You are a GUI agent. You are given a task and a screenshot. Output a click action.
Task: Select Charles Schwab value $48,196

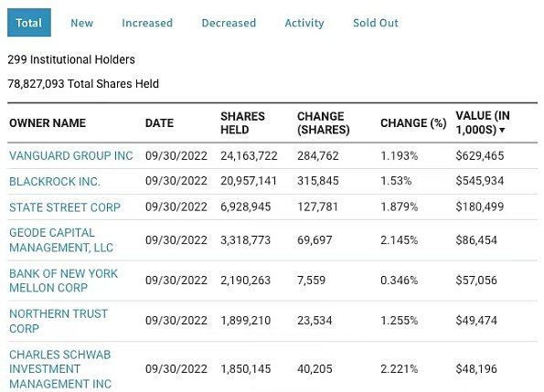point(476,369)
